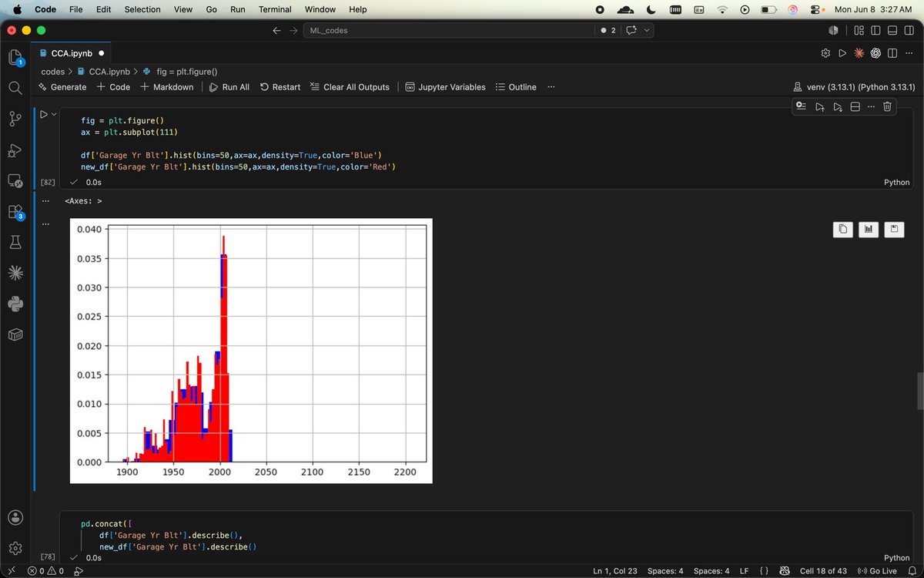The width and height of the screenshot is (924, 578).
Task: Add a new Markdown cell
Action: (167, 87)
